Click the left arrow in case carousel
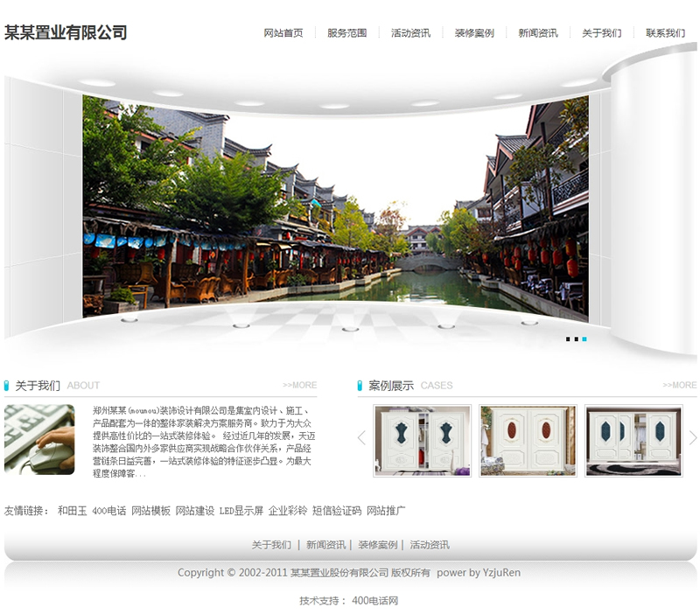Image resolution: width=700 pixels, height=614 pixels. coord(361,438)
